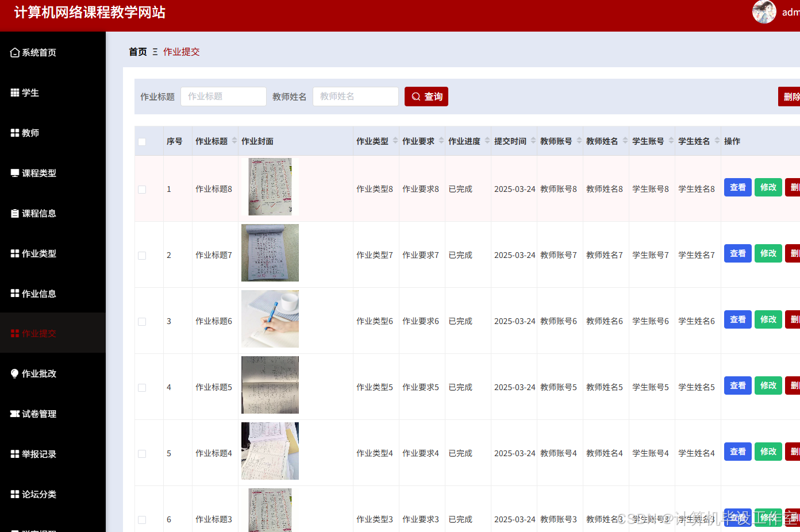Click the cell 学生姓名4

click(697, 453)
